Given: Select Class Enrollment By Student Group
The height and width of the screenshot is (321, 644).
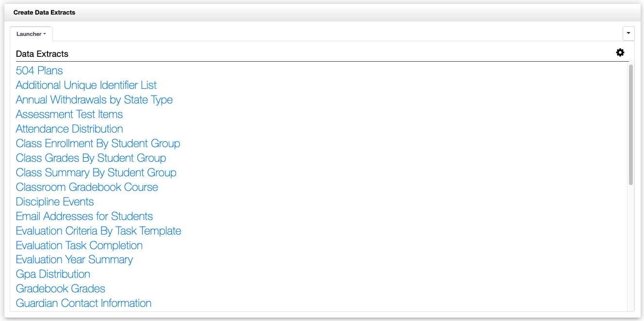Looking at the screenshot, I should (98, 144).
